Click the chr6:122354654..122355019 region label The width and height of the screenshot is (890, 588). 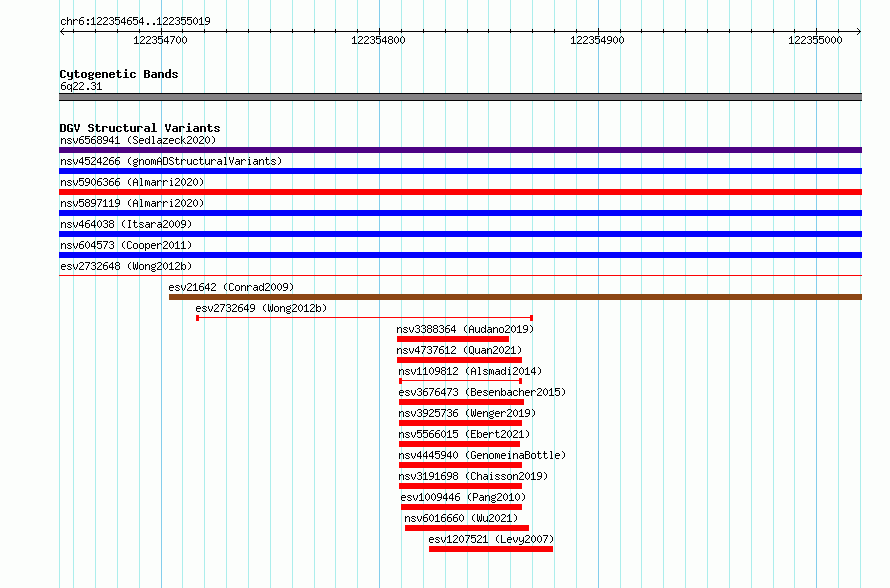tap(135, 21)
